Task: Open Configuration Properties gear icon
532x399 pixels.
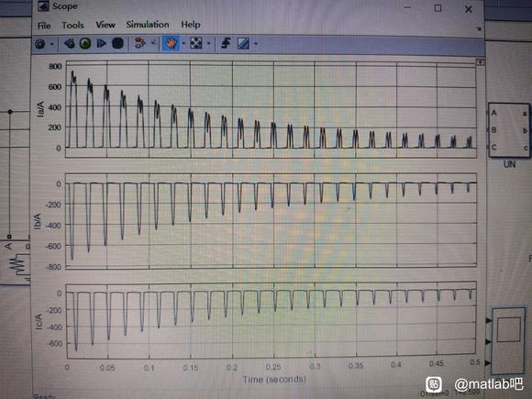Action: (40, 44)
